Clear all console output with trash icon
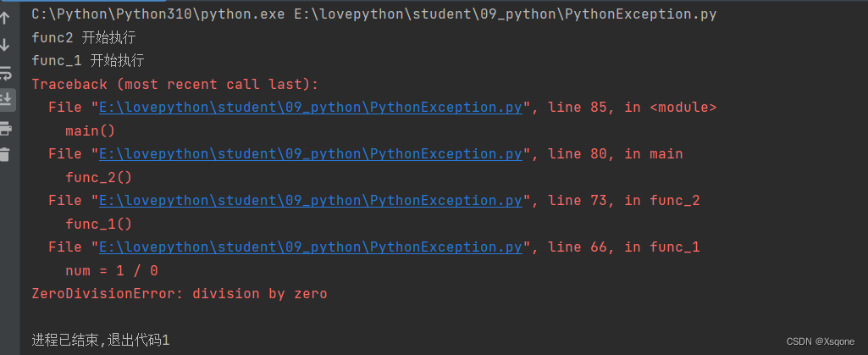868x355 pixels. coord(6,154)
